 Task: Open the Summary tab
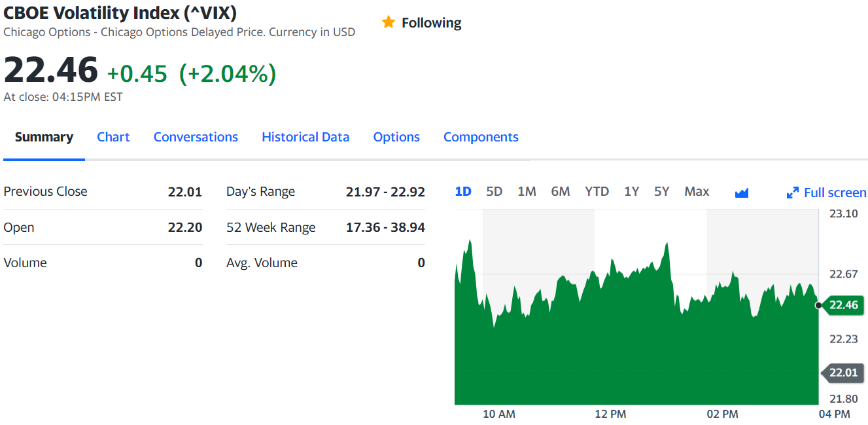(x=44, y=137)
